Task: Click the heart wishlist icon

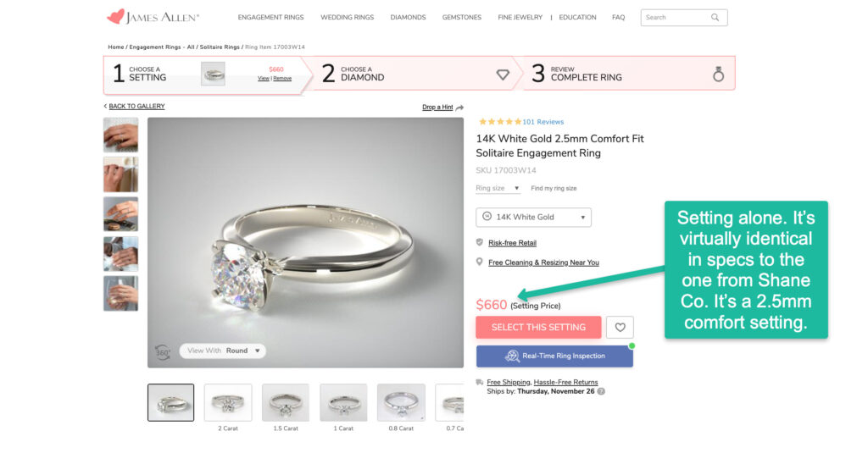Action: pyautogui.click(x=620, y=328)
